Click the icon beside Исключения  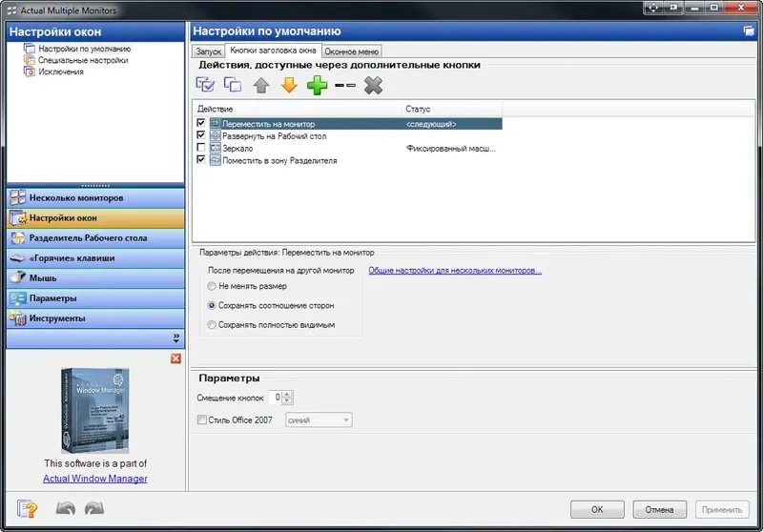[30, 72]
